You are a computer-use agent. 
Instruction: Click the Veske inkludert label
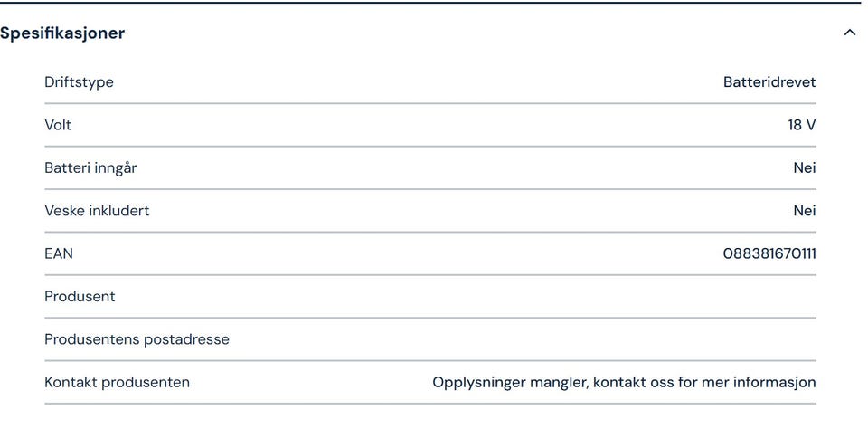(97, 211)
